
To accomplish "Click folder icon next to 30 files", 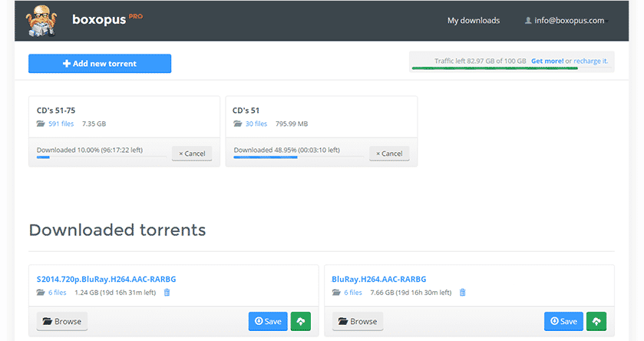I will pos(238,124).
